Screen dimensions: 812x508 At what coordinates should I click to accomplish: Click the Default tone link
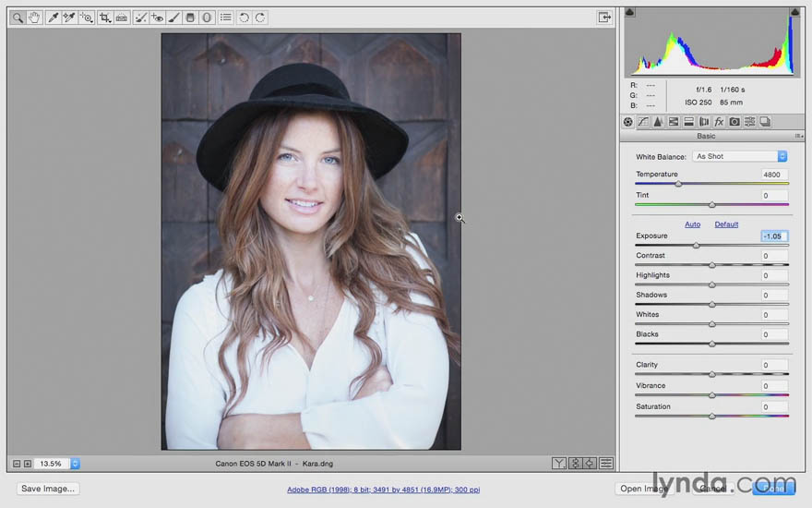tap(726, 224)
